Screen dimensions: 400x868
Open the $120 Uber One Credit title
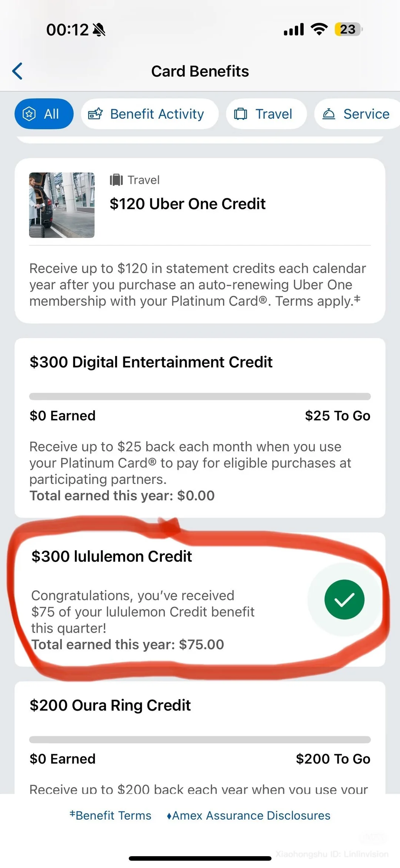187,204
